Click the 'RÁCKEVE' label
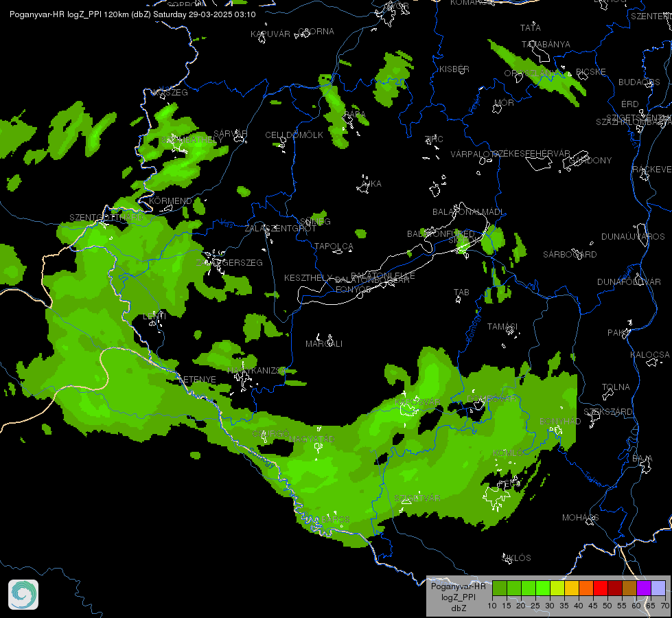Image resolution: width=672 pixels, height=618 pixels. [652, 170]
